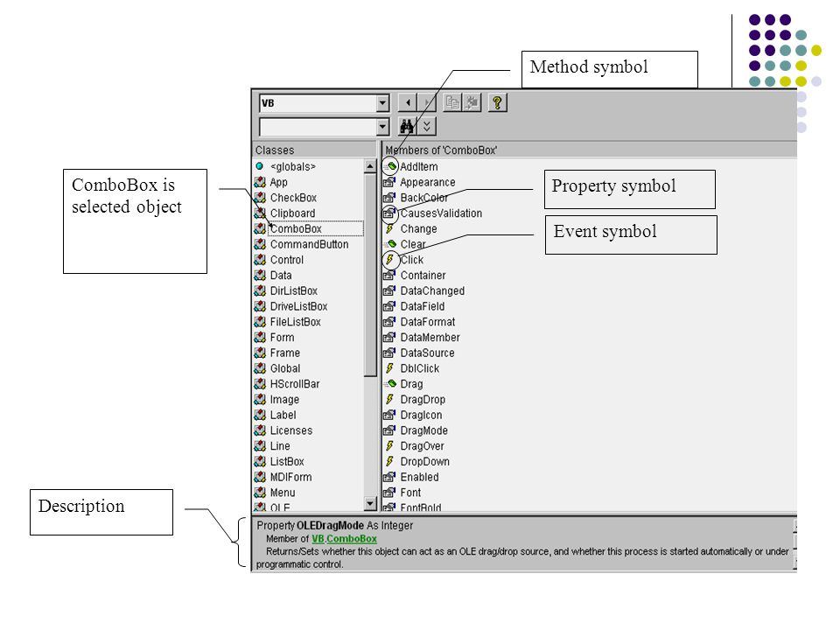Click the DragDrop event icon
The width and height of the screenshot is (840, 630).
(389, 400)
